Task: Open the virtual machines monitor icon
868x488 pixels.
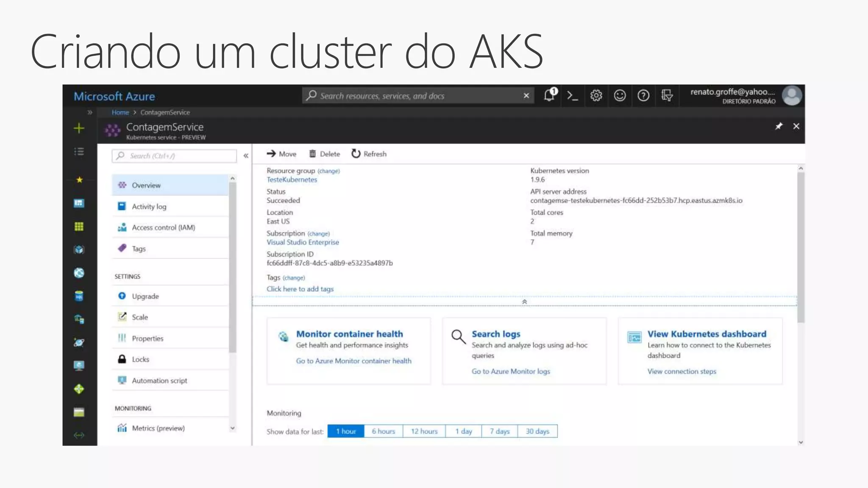Action: coord(79,366)
